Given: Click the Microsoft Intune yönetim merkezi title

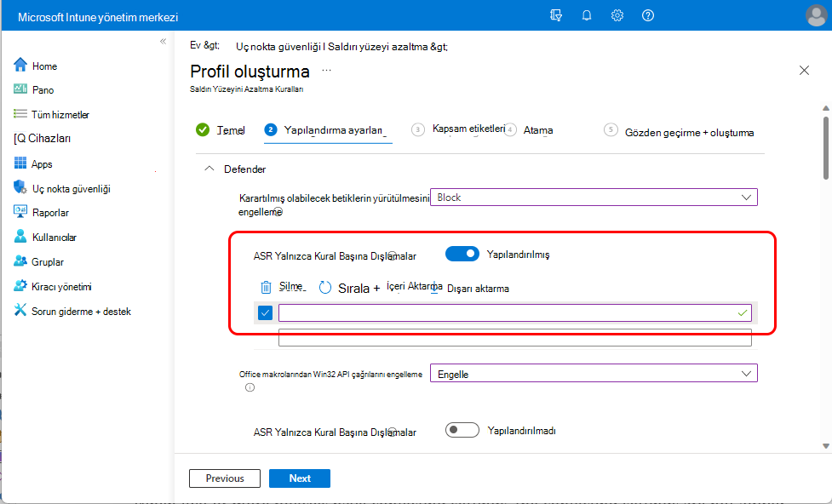Looking at the screenshot, I should [98, 17].
